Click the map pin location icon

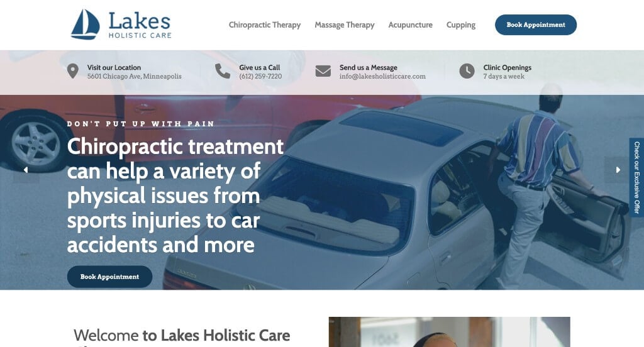(x=73, y=71)
